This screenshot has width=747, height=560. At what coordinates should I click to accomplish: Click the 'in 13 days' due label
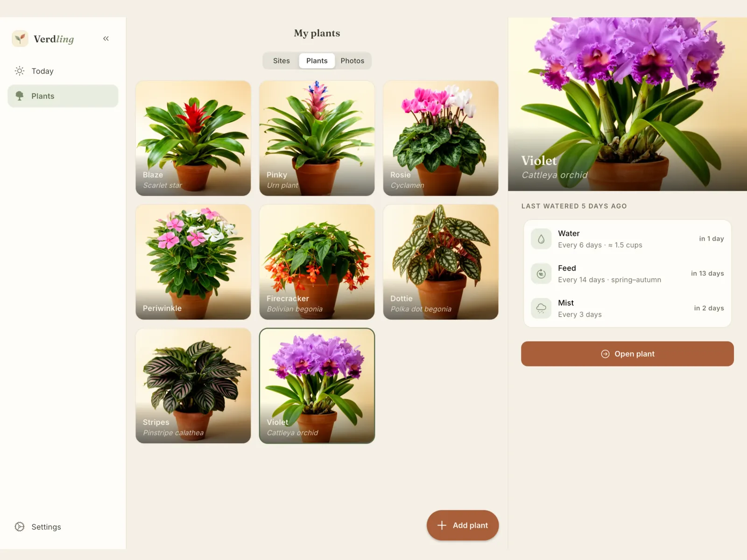click(x=707, y=273)
